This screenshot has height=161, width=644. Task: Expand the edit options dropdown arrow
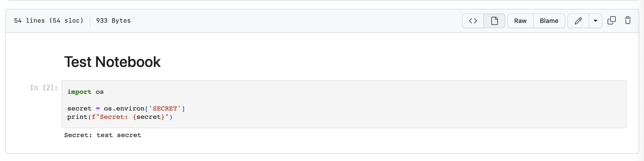click(595, 21)
